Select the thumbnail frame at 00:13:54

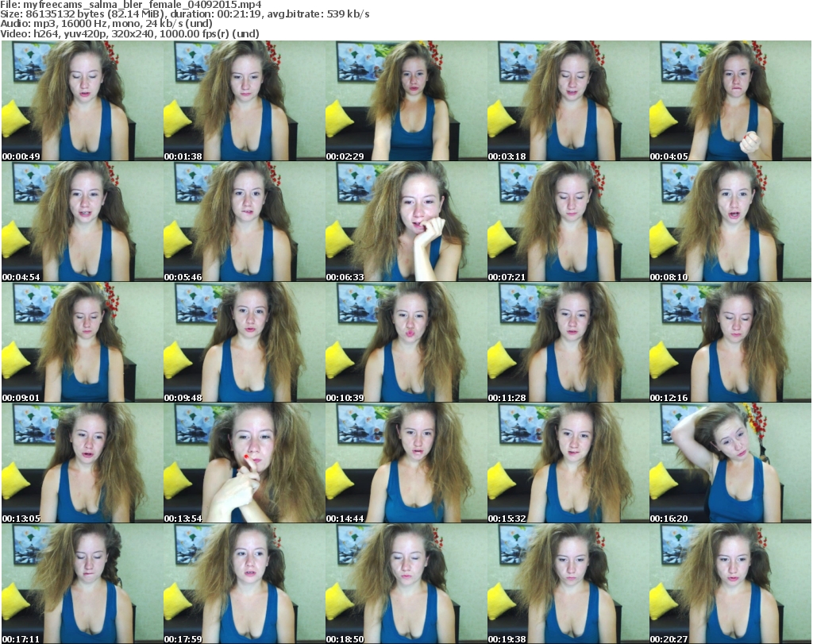coord(245,463)
